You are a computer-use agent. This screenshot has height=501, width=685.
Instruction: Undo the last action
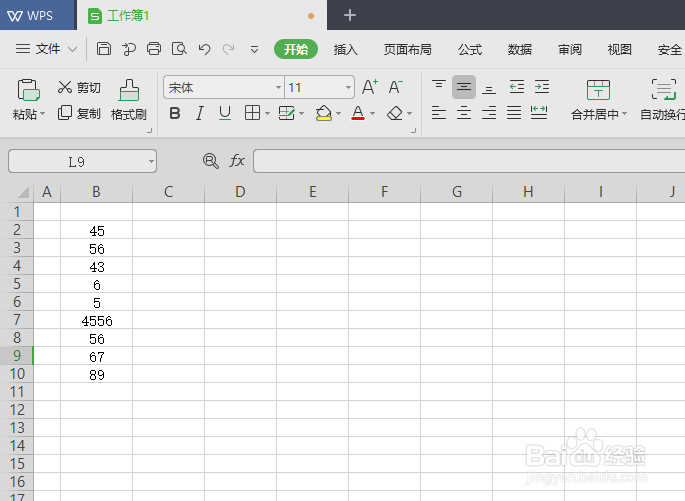(204, 49)
